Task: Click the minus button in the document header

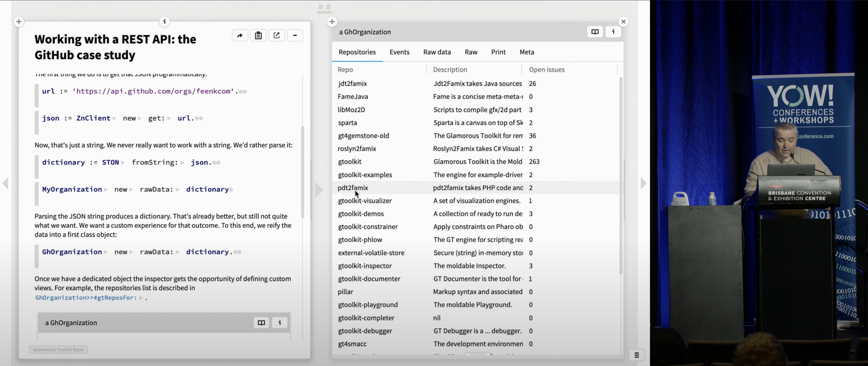Action: (295, 35)
